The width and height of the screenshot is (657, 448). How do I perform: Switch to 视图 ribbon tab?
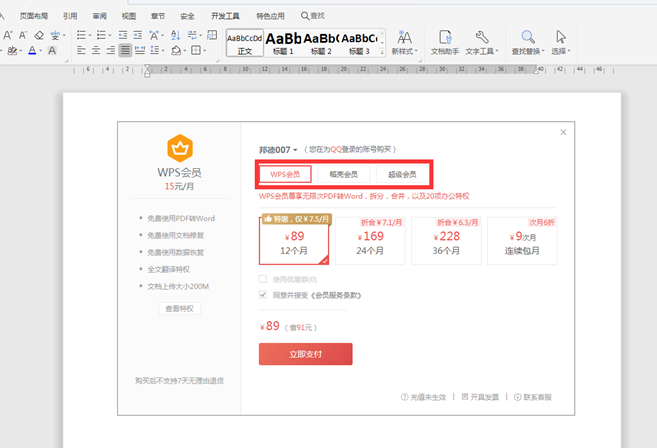click(129, 16)
